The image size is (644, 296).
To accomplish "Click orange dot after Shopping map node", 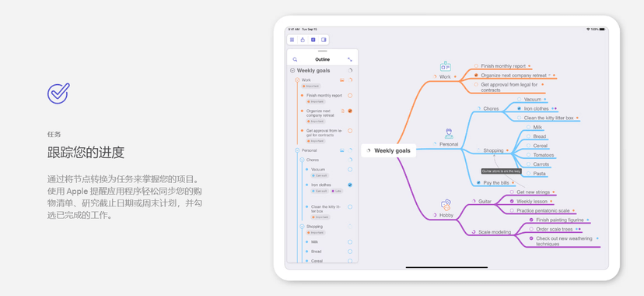I will tap(507, 151).
